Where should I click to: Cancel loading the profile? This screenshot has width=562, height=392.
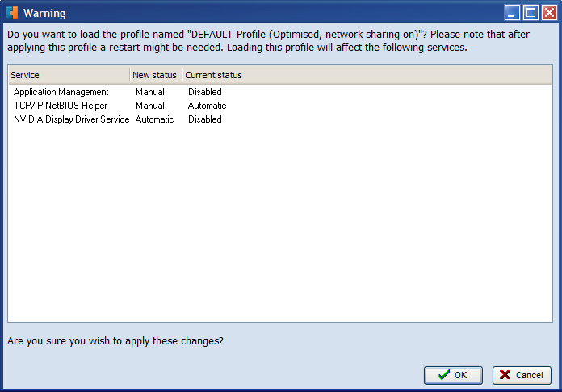coord(522,375)
